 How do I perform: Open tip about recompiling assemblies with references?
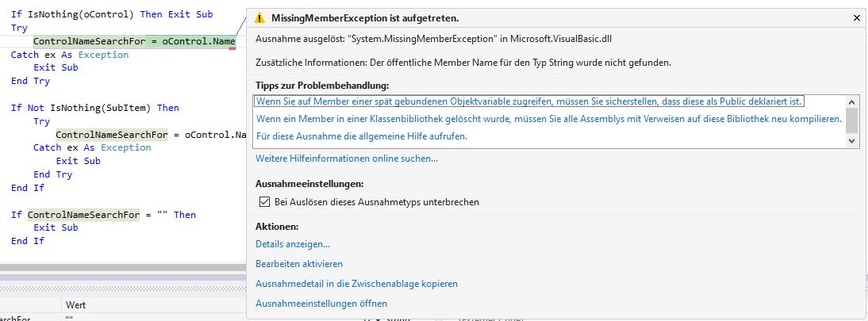pos(548,119)
